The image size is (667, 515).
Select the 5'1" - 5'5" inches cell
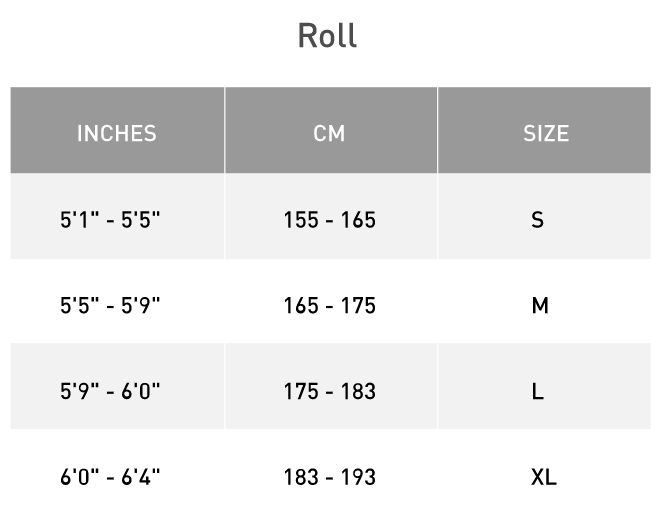click(x=110, y=219)
